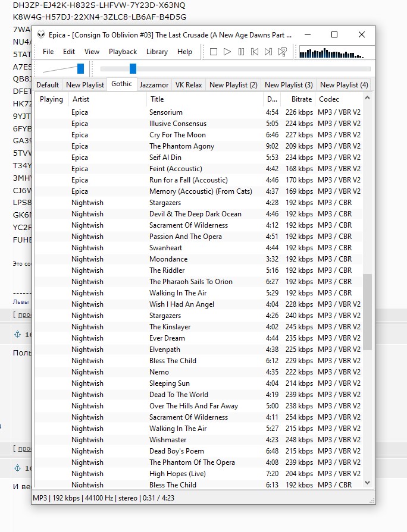Screen dimensions: 407x532
Task: Select the track Elvenpath
Action: (199, 350)
